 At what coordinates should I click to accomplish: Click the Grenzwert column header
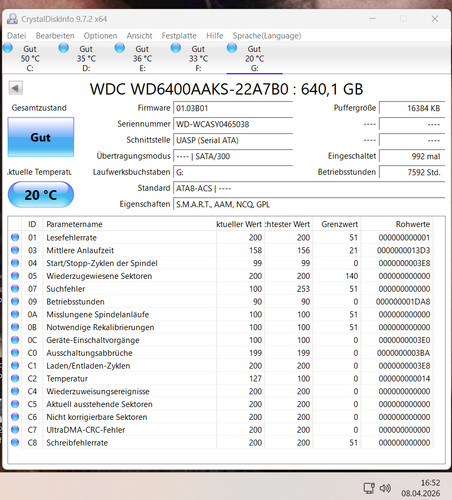pyautogui.click(x=337, y=224)
